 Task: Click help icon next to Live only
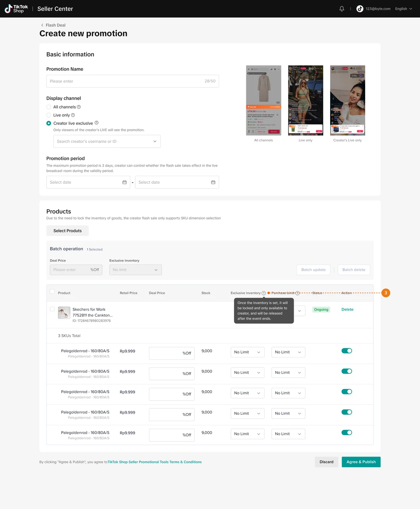[x=73, y=115]
